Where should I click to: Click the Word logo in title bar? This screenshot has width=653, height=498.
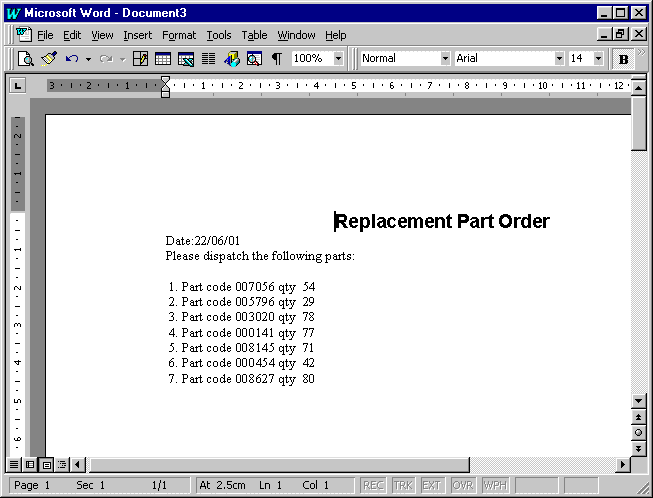[x=13, y=13]
